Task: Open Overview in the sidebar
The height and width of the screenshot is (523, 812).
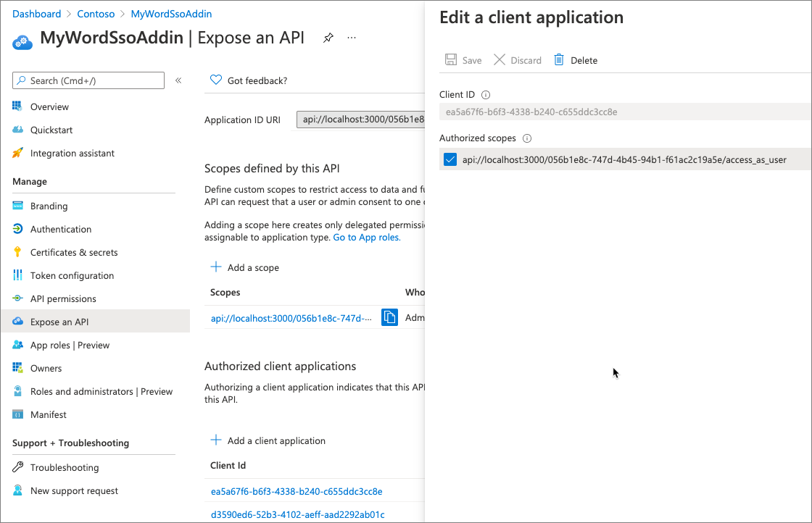Action: pyautogui.click(x=49, y=106)
